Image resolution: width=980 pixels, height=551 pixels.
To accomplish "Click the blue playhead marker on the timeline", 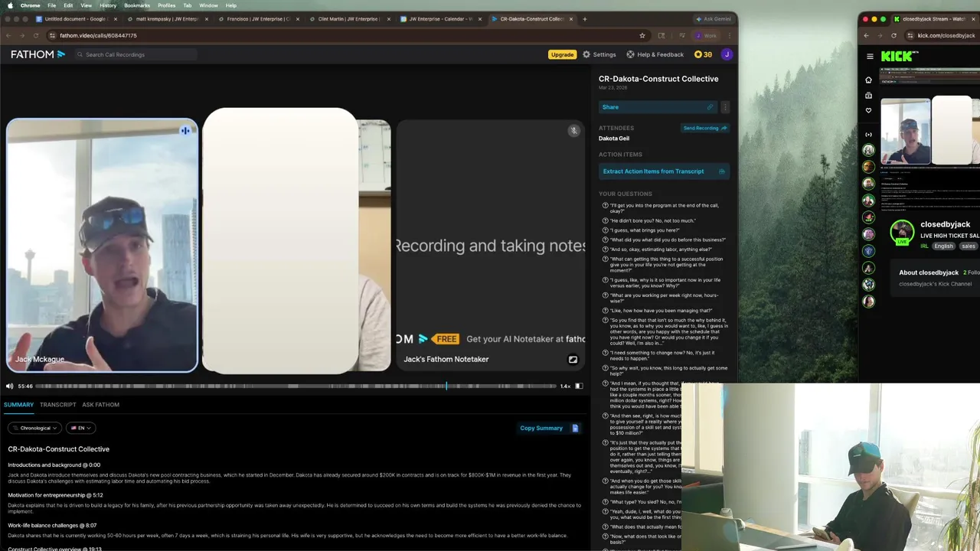I will 447,386.
